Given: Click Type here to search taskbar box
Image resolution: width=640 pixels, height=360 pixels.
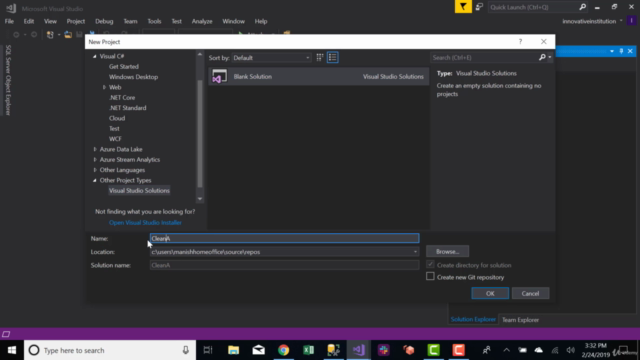Looking at the screenshot, I should pyautogui.click(x=110, y=350).
